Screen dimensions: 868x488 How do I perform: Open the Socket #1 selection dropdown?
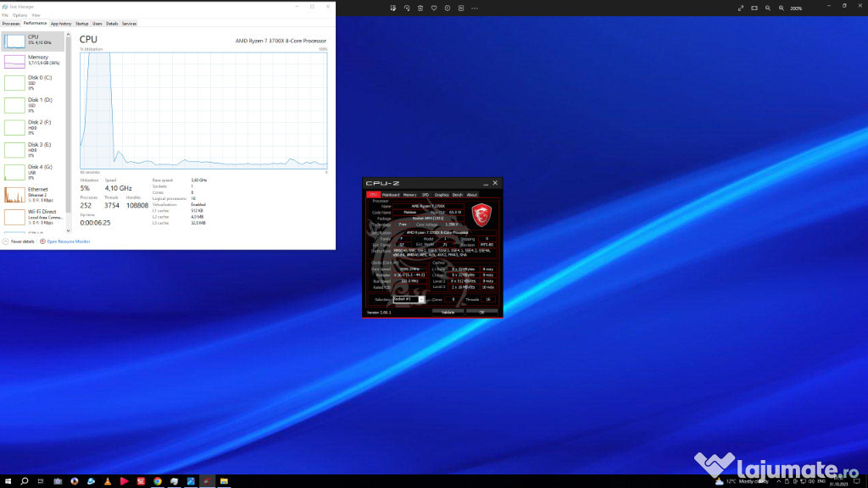[x=409, y=299]
